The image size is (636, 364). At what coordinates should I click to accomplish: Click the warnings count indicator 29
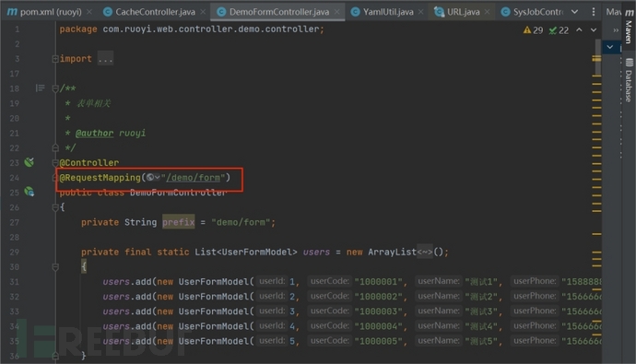pyautogui.click(x=533, y=30)
